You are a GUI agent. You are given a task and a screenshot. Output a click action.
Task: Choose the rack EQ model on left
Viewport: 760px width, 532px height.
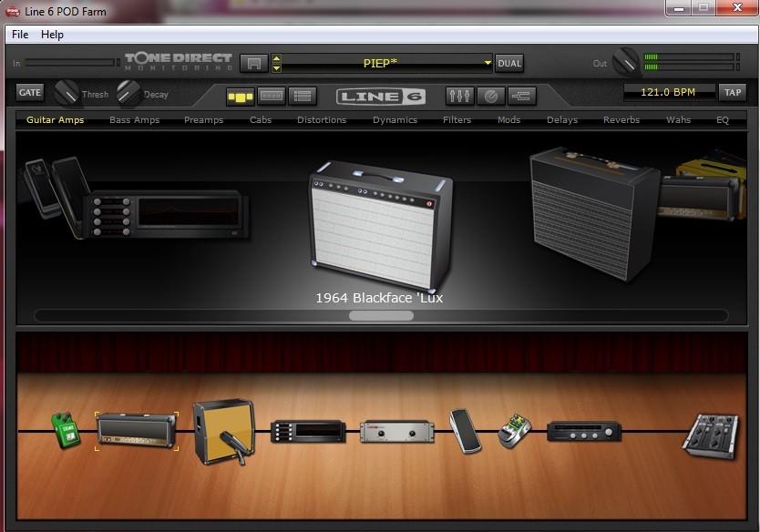(166, 214)
